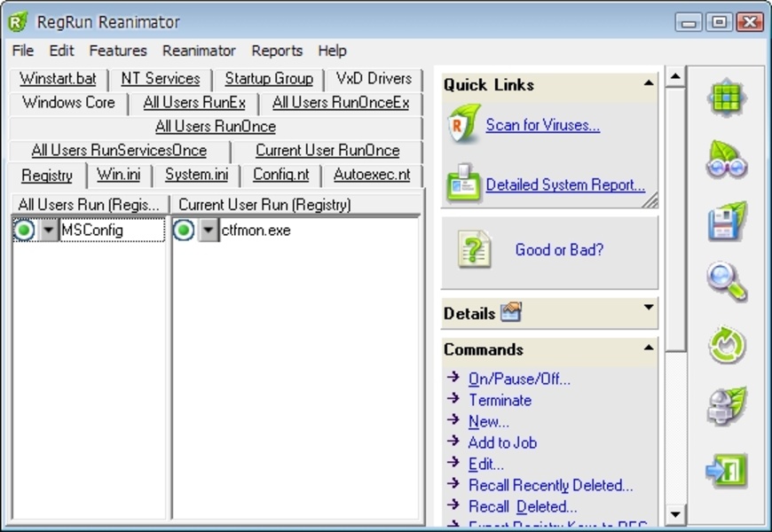
Task: Click Recall Recently Deleted command
Action: 550,485
